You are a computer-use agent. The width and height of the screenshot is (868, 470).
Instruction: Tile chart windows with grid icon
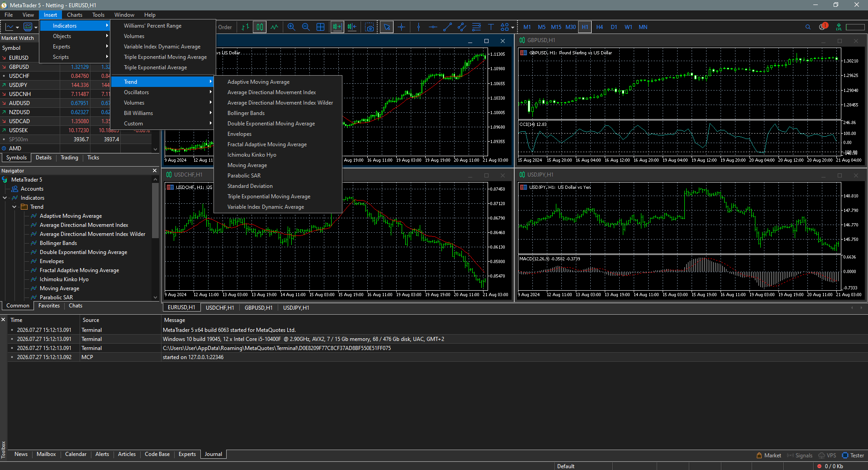[x=320, y=27]
